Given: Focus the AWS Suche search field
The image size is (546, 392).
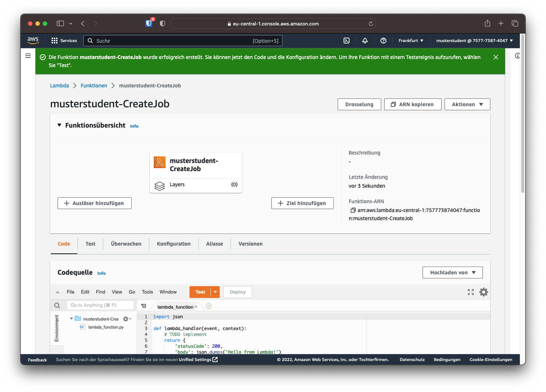Looking at the screenshot, I should pos(183,41).
